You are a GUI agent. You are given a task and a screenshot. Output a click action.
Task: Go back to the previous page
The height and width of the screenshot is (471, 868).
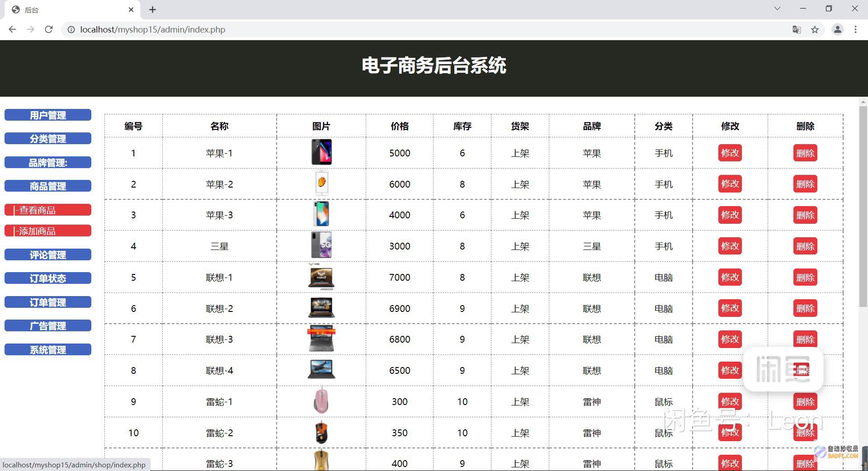(12, 29)
